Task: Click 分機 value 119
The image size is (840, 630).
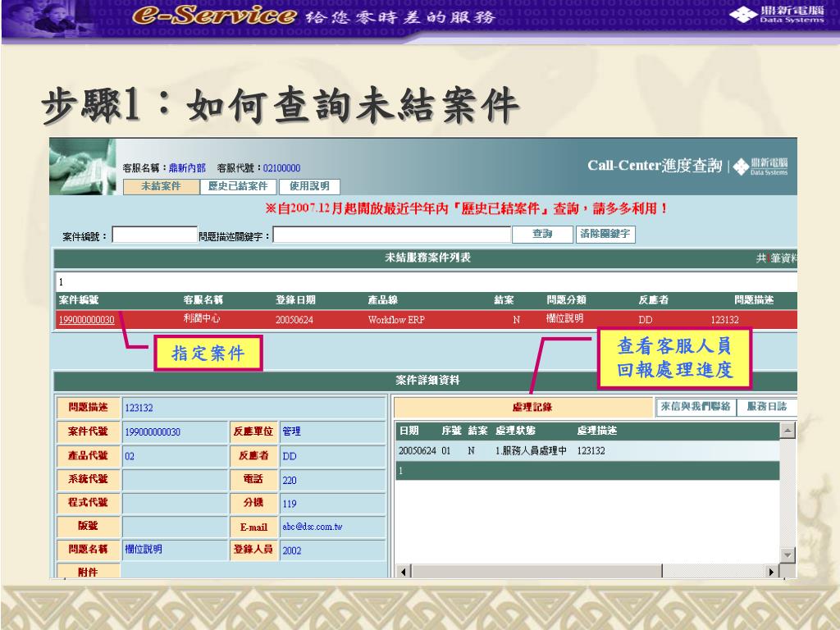Action: tap(290, 504)
